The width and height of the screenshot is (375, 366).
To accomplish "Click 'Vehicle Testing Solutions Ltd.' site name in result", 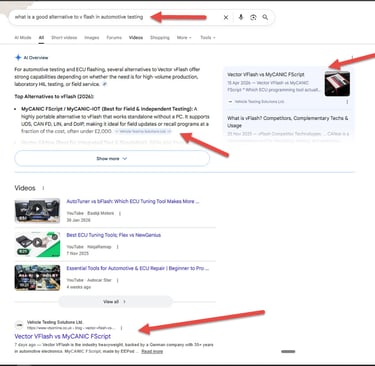I will coord(55,322).
